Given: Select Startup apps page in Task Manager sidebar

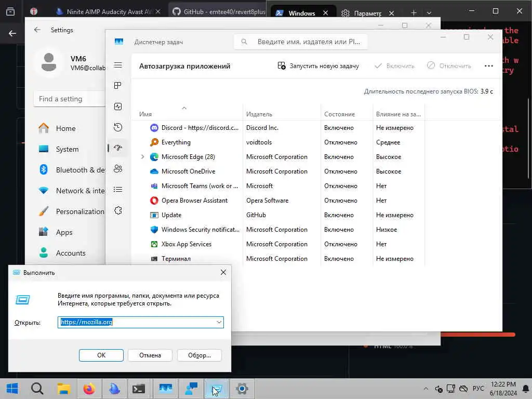Looking at the screenshot, I should coord(118,148).
